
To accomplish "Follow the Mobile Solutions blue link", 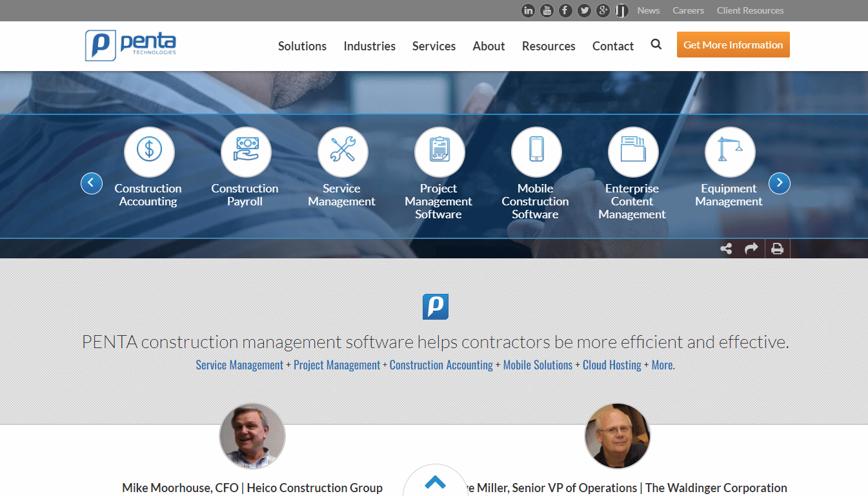I will [538, 365].
